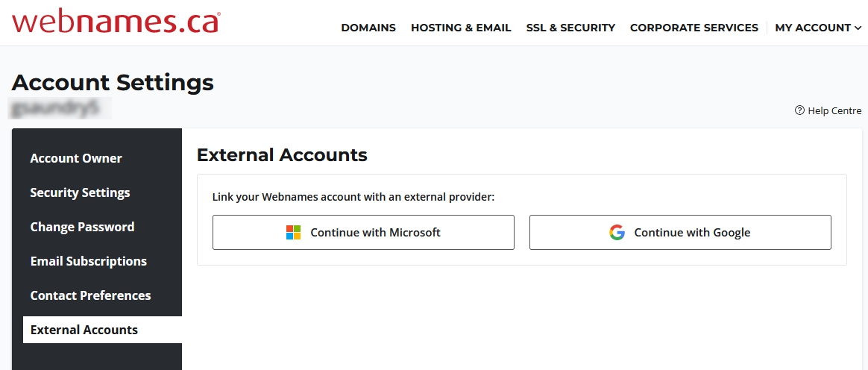The width and height of the screenshot is (868, 370).
Task: Click Continue with Microsoft button
Action: click(363, 233)
